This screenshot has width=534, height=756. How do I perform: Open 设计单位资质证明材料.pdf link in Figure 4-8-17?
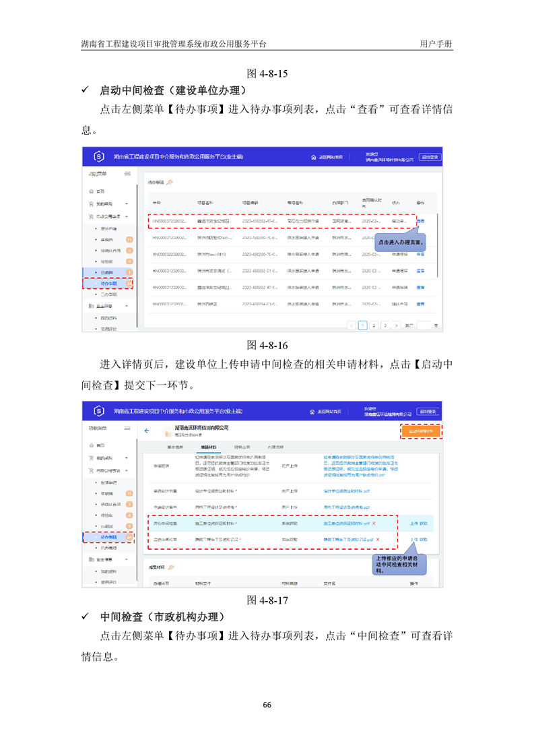347,491
